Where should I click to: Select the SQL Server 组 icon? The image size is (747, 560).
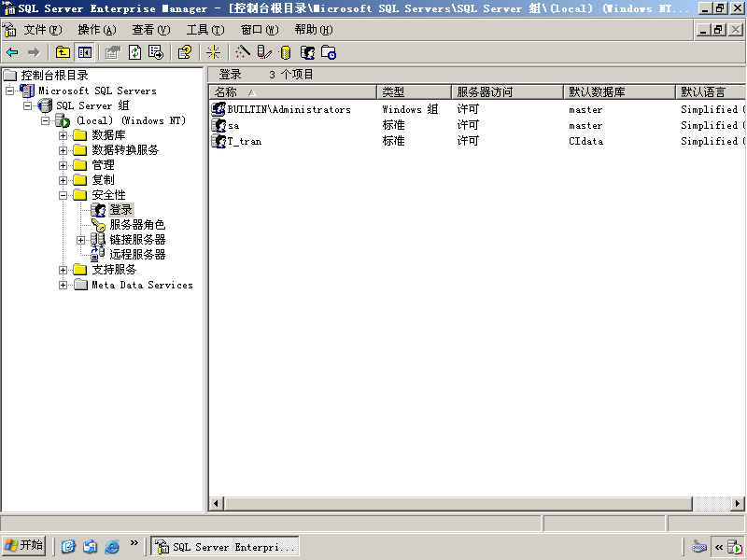coord(45,105)
